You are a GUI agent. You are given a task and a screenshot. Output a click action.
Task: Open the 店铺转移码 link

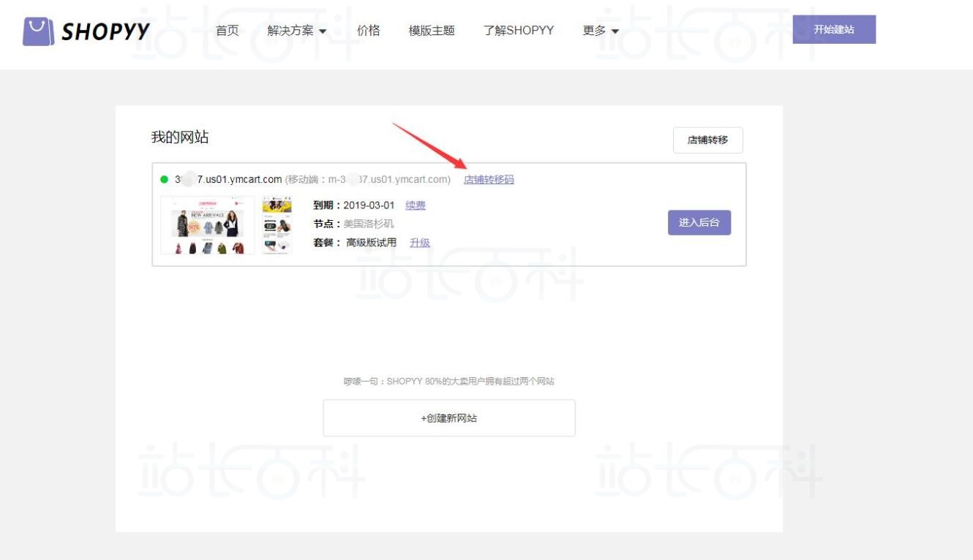tap(489, 180)
